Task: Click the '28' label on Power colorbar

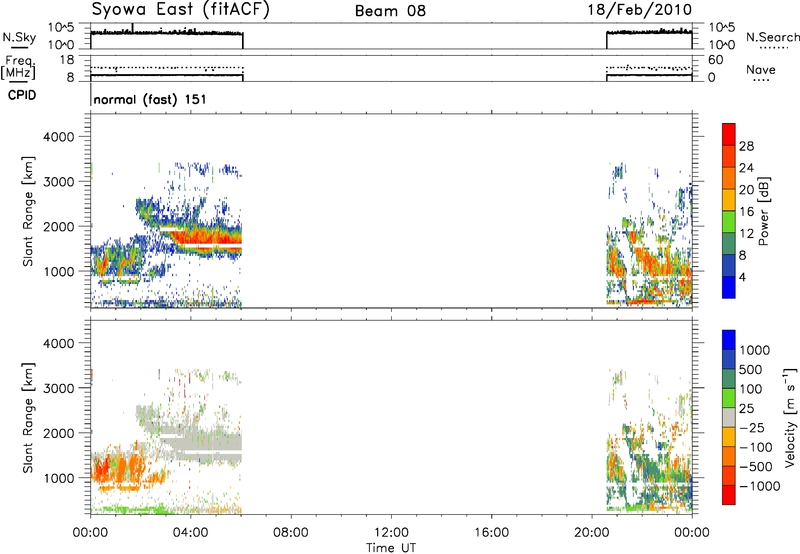Action: 746,146
